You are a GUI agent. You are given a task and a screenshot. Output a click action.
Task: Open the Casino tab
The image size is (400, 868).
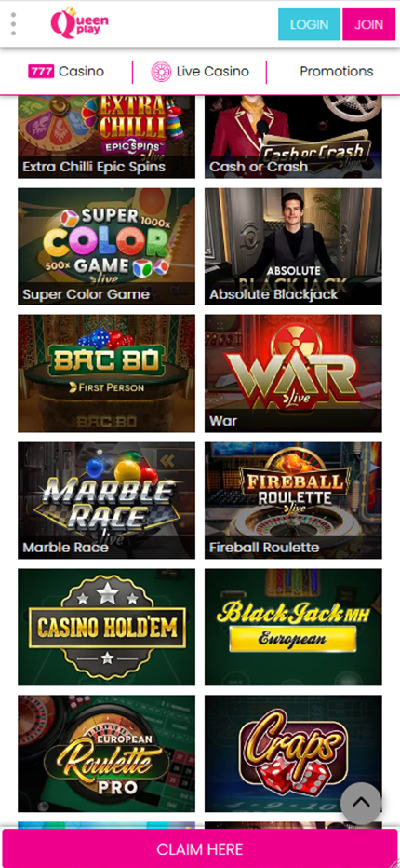coord(66,72)
